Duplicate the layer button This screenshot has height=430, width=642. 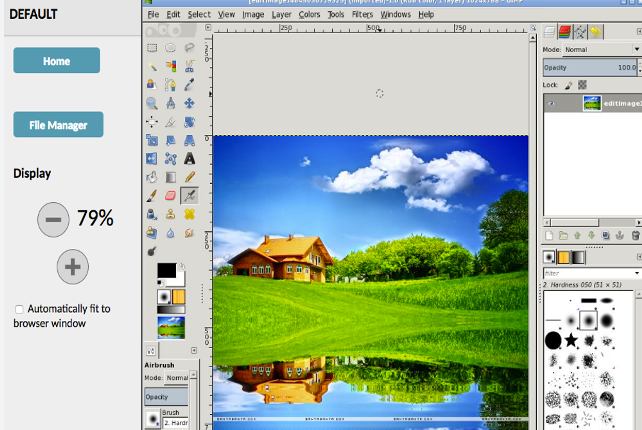(606, 235)
